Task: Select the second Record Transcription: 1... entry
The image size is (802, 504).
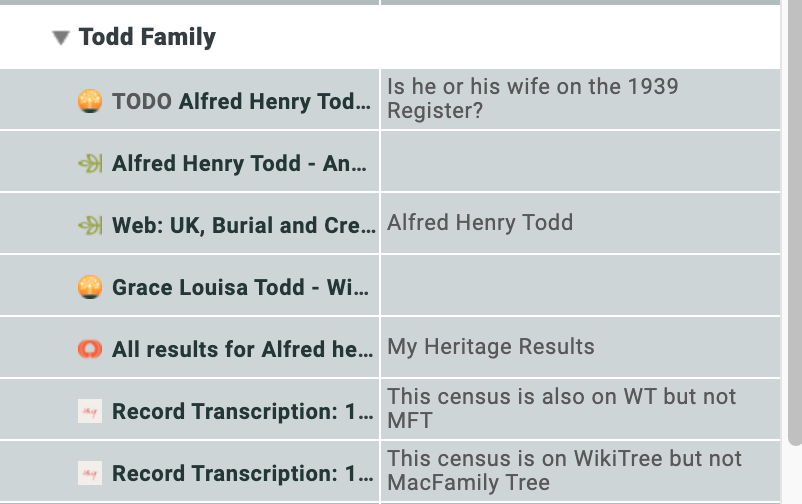Action: 241,473
